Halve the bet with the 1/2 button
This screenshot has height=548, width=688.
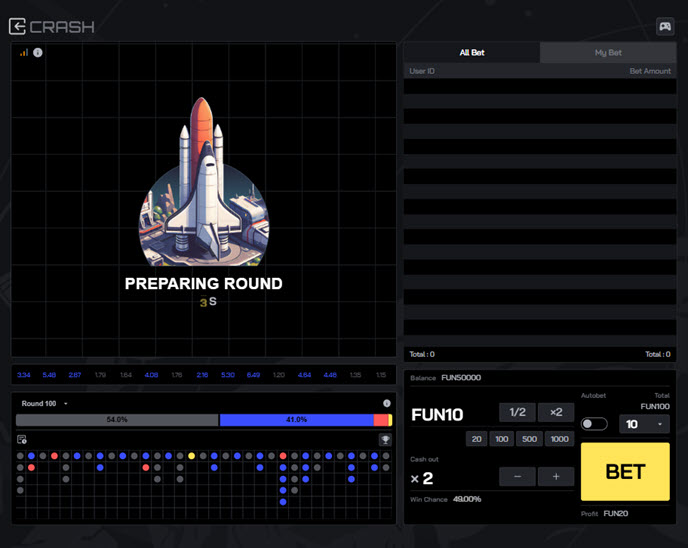517,412
